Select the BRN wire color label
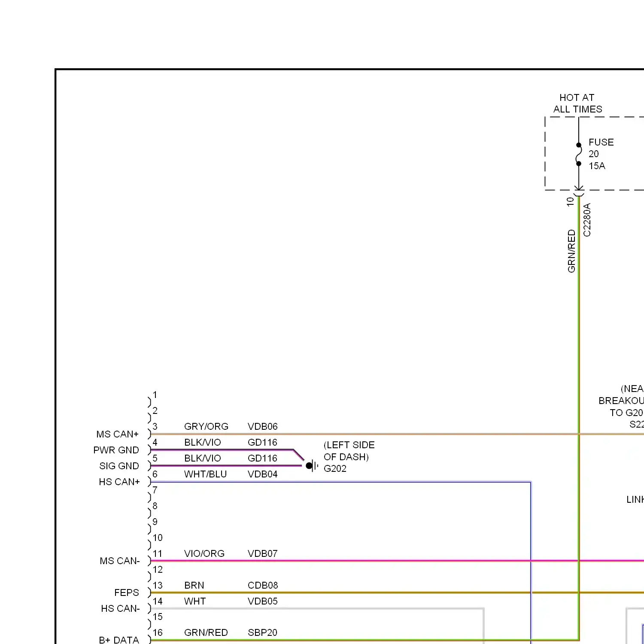This screenshot has height=644, width=644. pyautogui.click(x=194, y=585)
